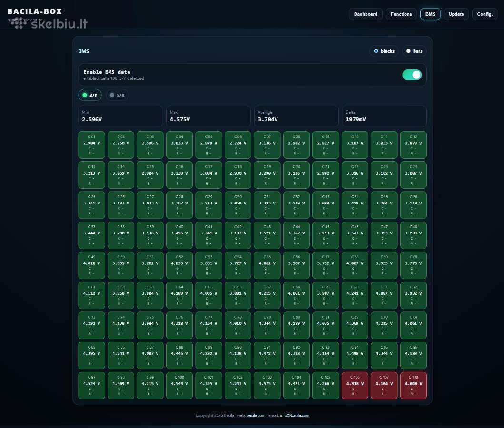
Task: Click the info@bacila.com email link
Action: point(295,415)
